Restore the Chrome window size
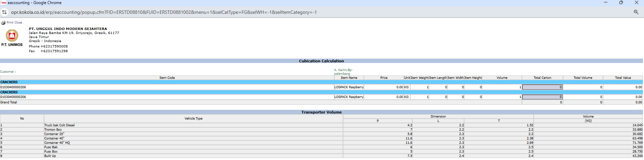Viewport: 644px width, 160px height. (621, 3)
